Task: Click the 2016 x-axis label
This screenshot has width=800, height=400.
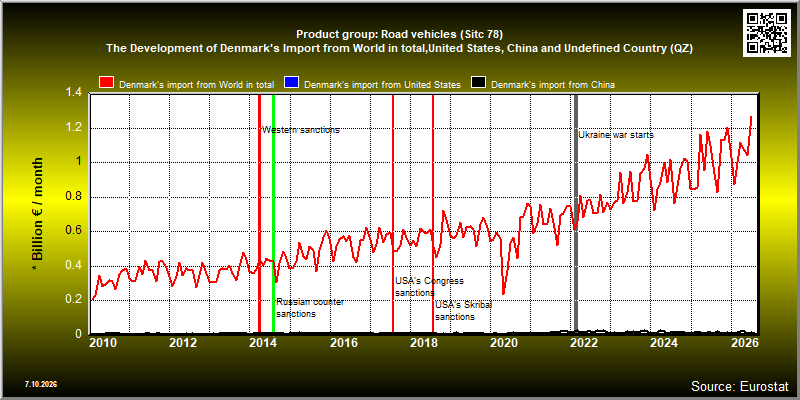Action: [x=343, y=343]
